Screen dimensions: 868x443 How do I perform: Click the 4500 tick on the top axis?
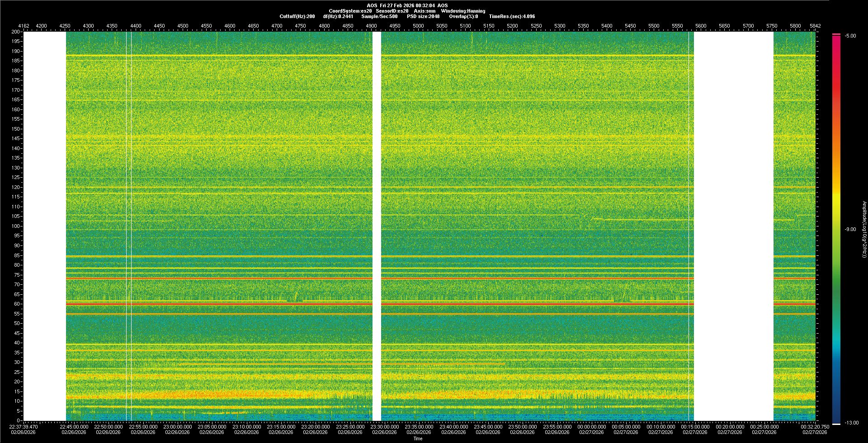pyautogui.click(x=183, y=26)
